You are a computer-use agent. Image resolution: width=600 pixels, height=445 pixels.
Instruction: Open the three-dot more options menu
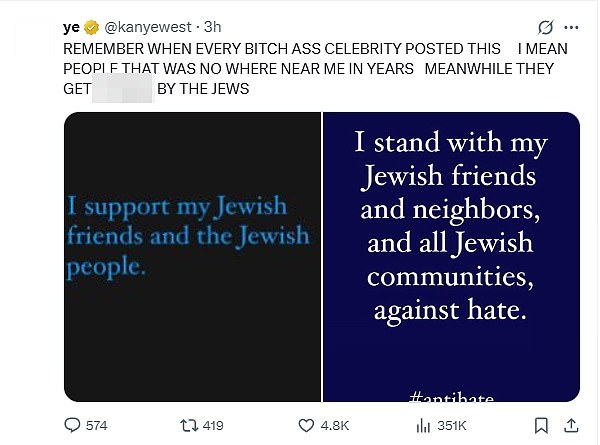tap(571, 27)
